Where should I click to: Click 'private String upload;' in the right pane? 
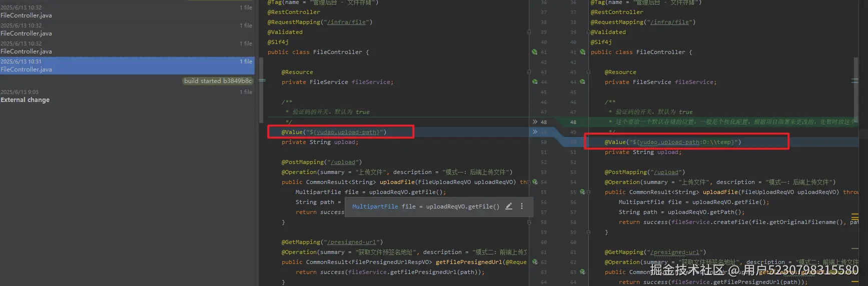point(643,152)
